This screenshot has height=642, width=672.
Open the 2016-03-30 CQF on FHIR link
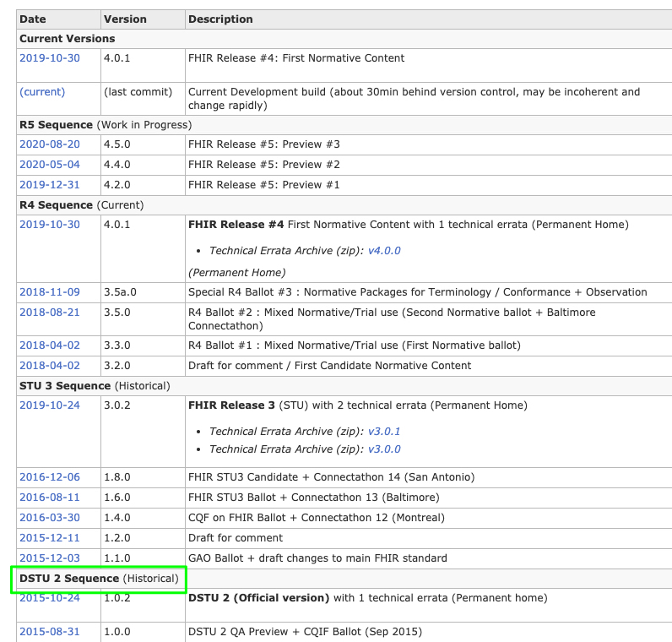click(50, 518)
